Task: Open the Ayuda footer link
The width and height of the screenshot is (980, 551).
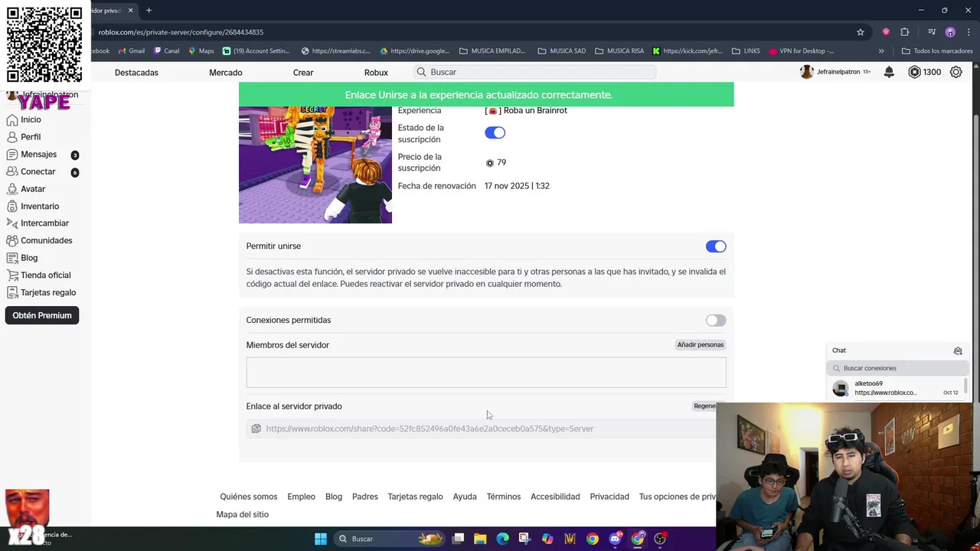Action: tap(465, 497)
